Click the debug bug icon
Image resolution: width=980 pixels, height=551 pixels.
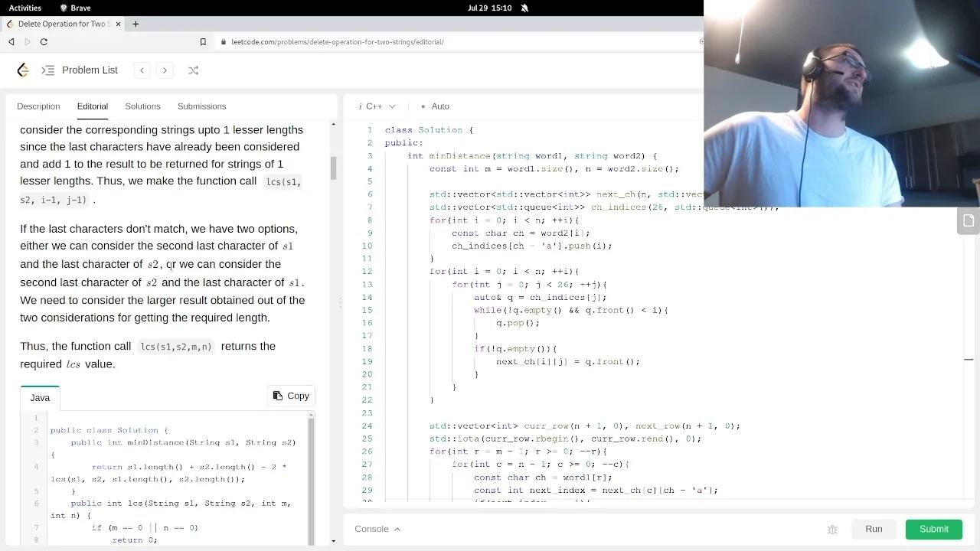832,530
